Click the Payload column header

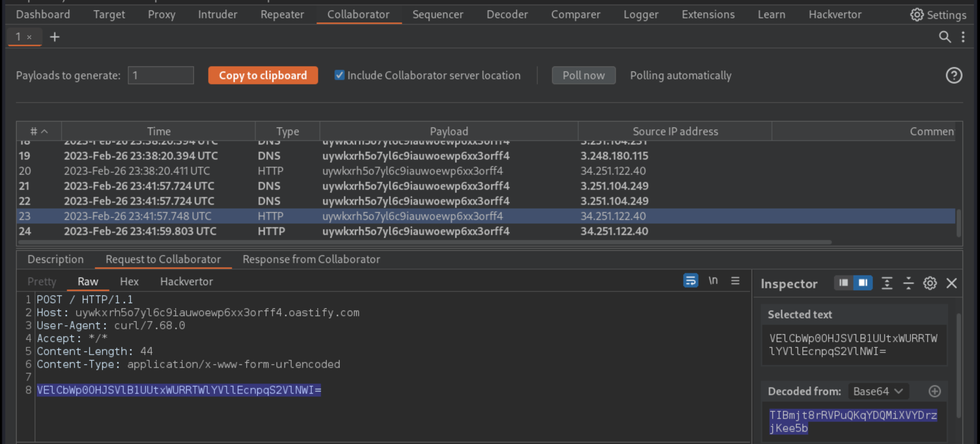coord(449,131)
